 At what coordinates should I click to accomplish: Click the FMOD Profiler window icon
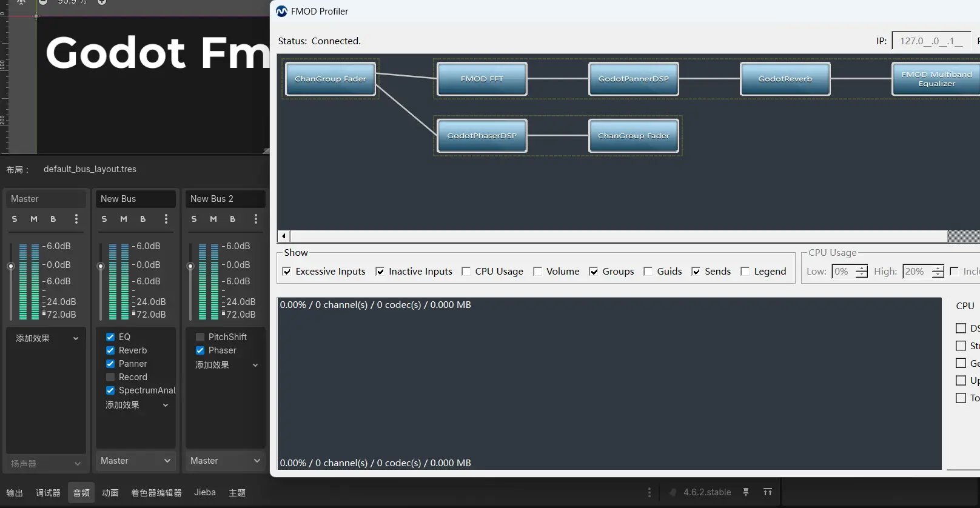point(281,12)
